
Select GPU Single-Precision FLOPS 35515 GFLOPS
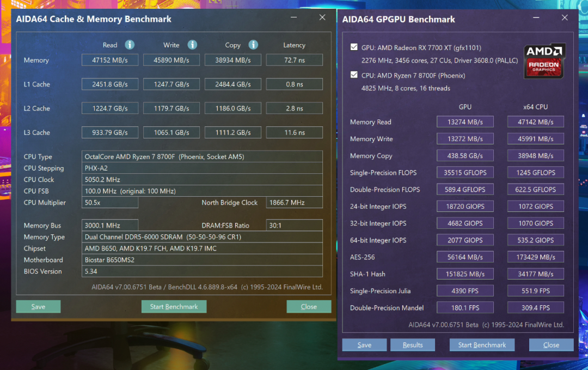click(x=465, y=173)
